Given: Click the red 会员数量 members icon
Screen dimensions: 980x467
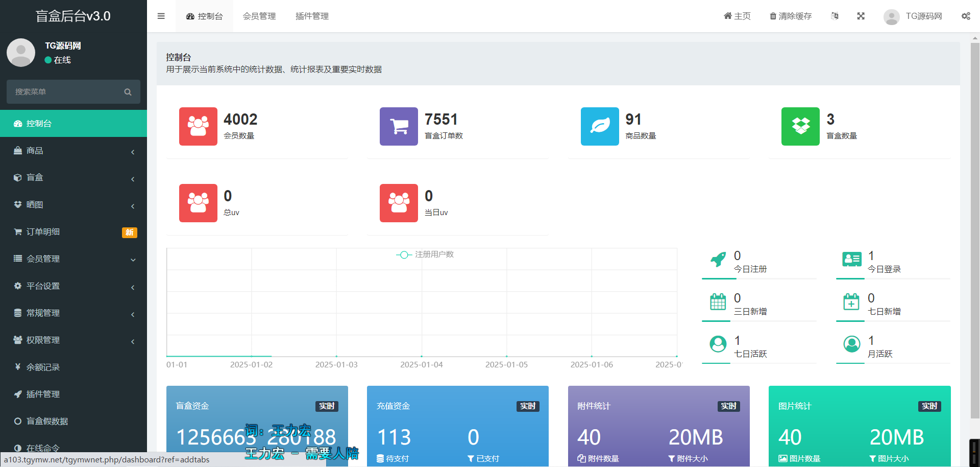Looking at the screenshot, I should coord(198,126).
